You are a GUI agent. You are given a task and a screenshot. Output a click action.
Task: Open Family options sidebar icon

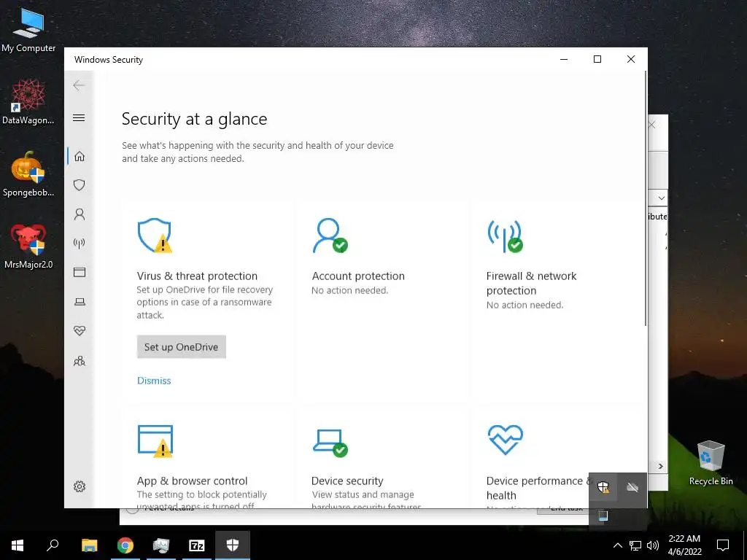click(80, 361)
